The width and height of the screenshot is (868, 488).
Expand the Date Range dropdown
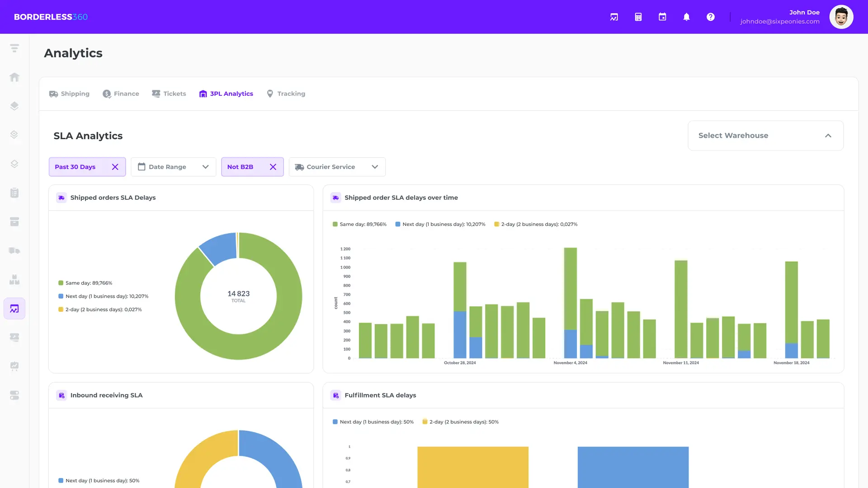173,167
